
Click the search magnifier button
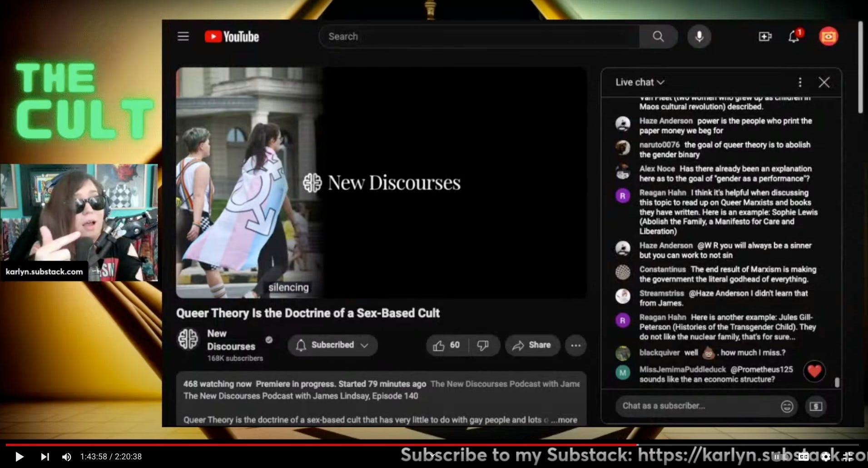pos(658,36)
